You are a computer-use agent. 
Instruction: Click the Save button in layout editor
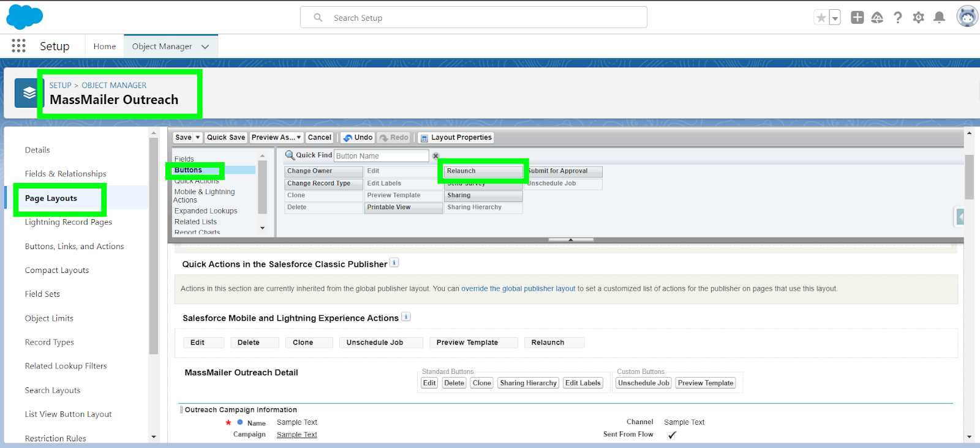point(183,138)
